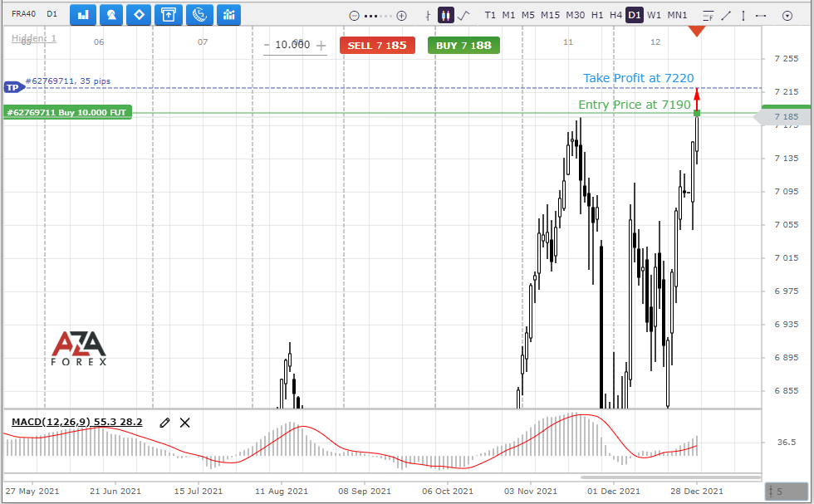The width and height of the screenshot is (814, 504).
Task: Select the Fibonacci levels drawing tool
Action: coord(708,16)
